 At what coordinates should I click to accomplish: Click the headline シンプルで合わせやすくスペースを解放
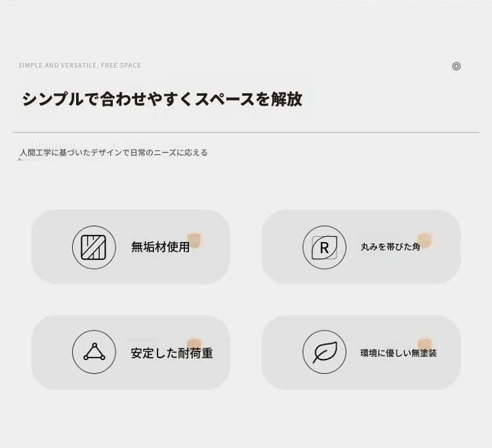162,99
